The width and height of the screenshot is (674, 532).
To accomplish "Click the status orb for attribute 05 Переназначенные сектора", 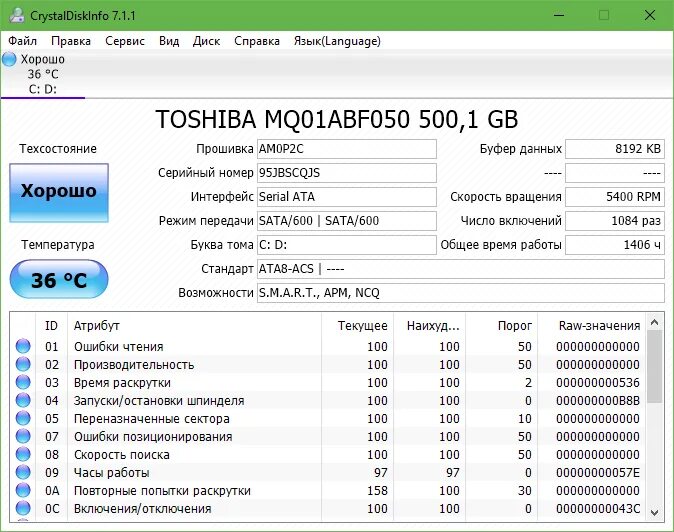I will (x=23, y=418).
